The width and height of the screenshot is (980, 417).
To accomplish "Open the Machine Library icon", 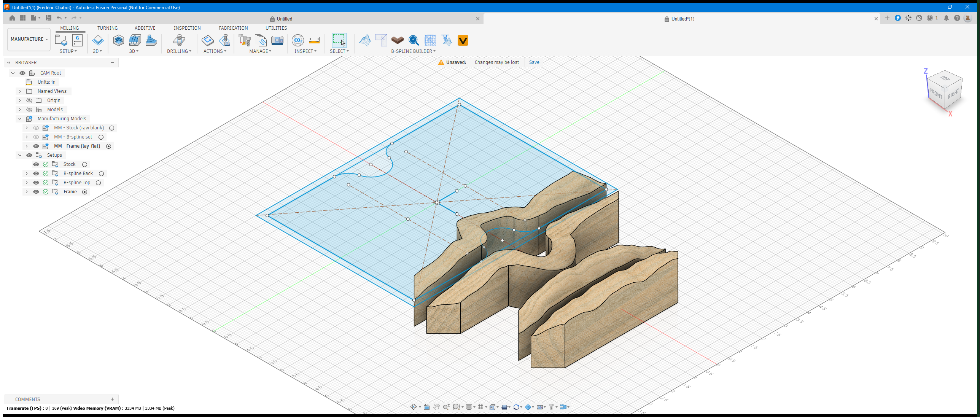I will tap(277, 40).
